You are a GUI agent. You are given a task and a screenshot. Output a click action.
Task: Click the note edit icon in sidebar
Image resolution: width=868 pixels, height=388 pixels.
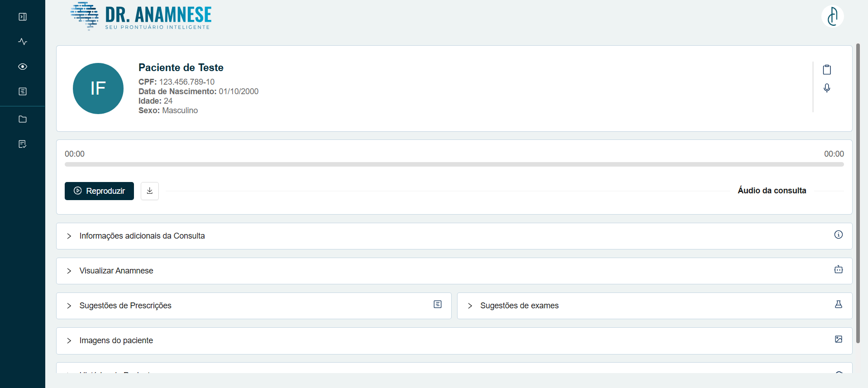[23, 144]
